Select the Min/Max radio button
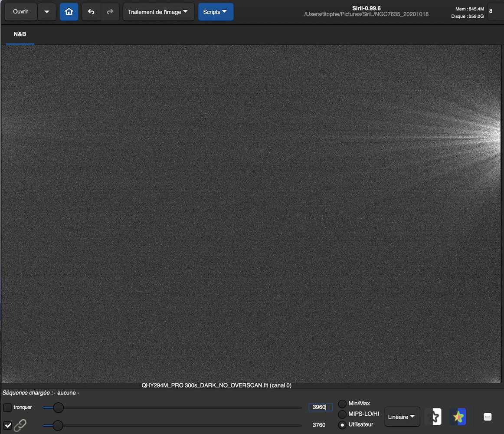Viewport: 504px width, 434px height. pyautogui.click(x=342, y=404)
